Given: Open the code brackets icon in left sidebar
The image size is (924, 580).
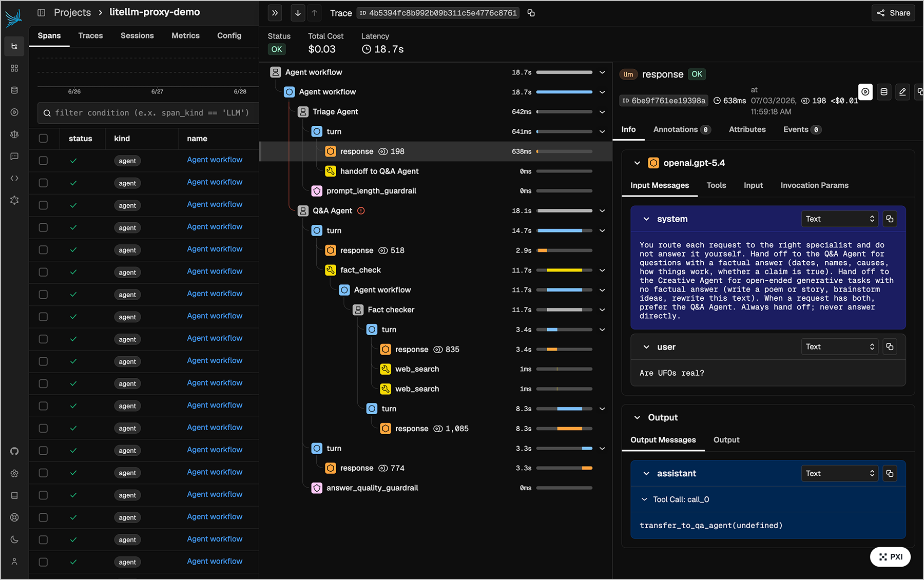Looking at the screenshot, I should click(x=14, y=178).
